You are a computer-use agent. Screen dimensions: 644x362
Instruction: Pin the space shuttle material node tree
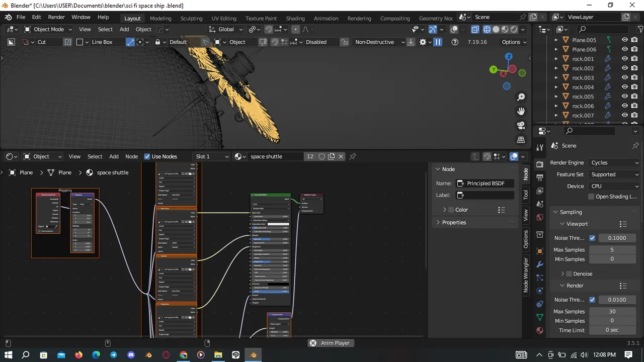pyautogui.click(x=353, y=156)
